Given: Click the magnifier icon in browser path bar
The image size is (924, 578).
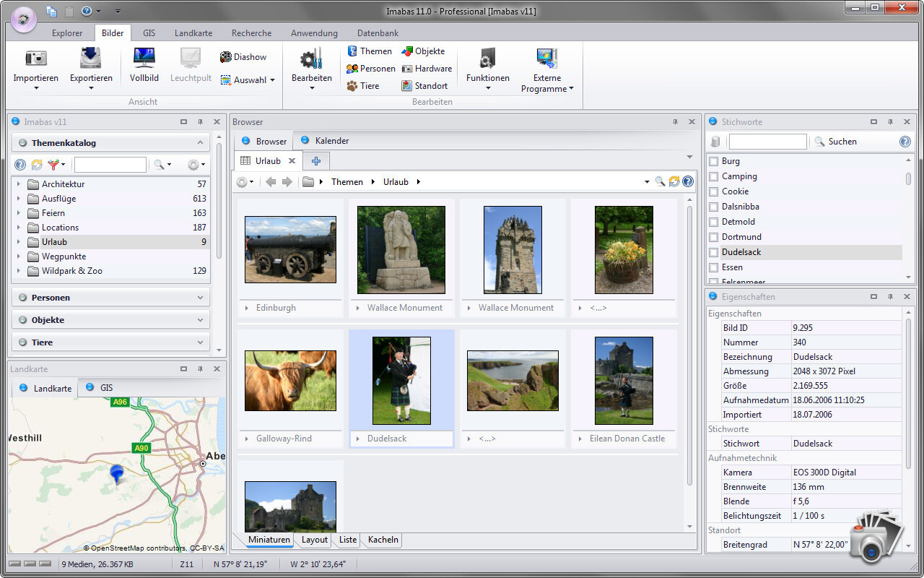Looking at the screenshot, I should [x=660, y=182].
